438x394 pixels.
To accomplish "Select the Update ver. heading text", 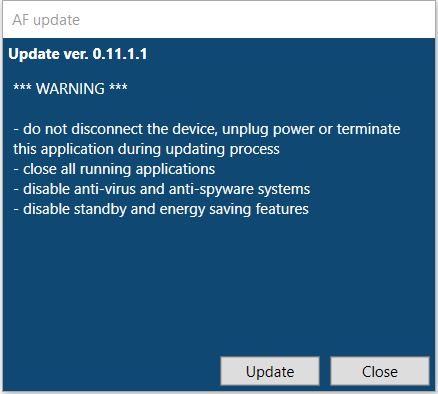I will click(x=48, y=54).
